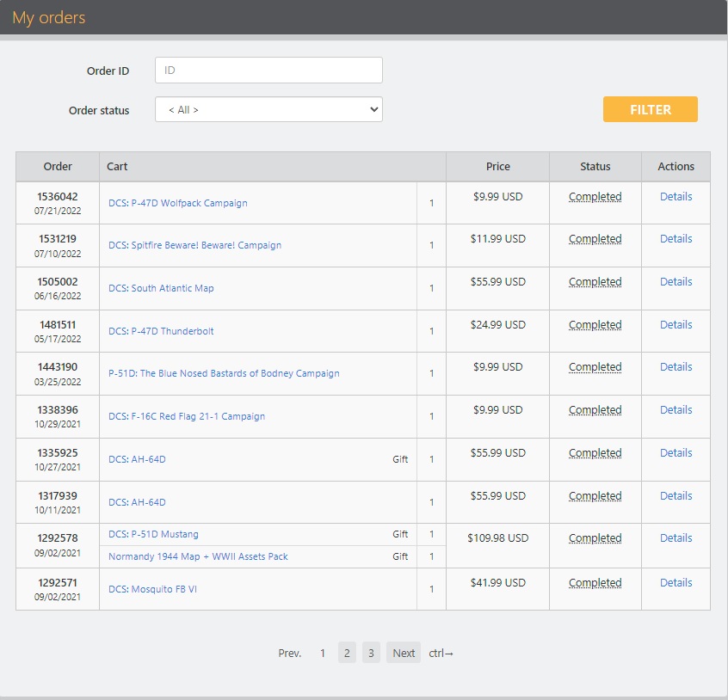Screen dimensions: 728x700
Task: Click the Cart column header
Action: pyautogui.click(x=273, y=167)
